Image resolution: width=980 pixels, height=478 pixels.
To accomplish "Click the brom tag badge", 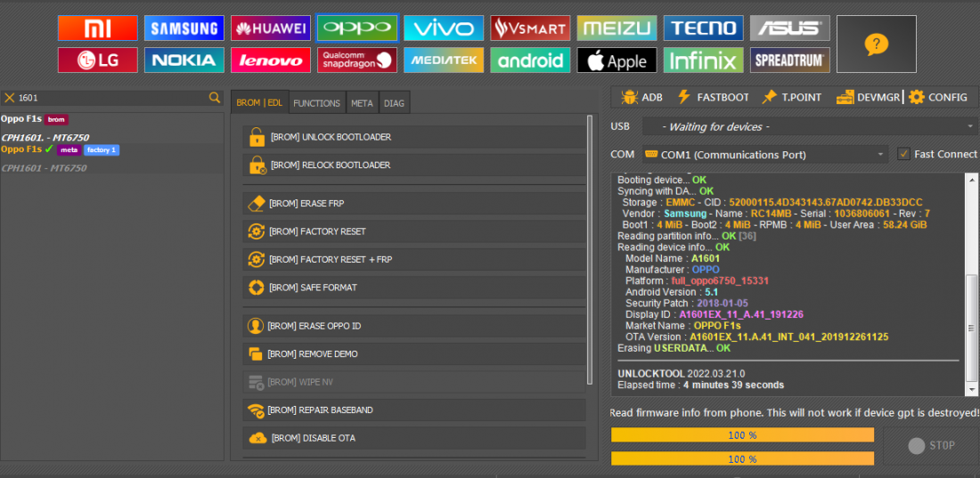I will pos(56,119).
